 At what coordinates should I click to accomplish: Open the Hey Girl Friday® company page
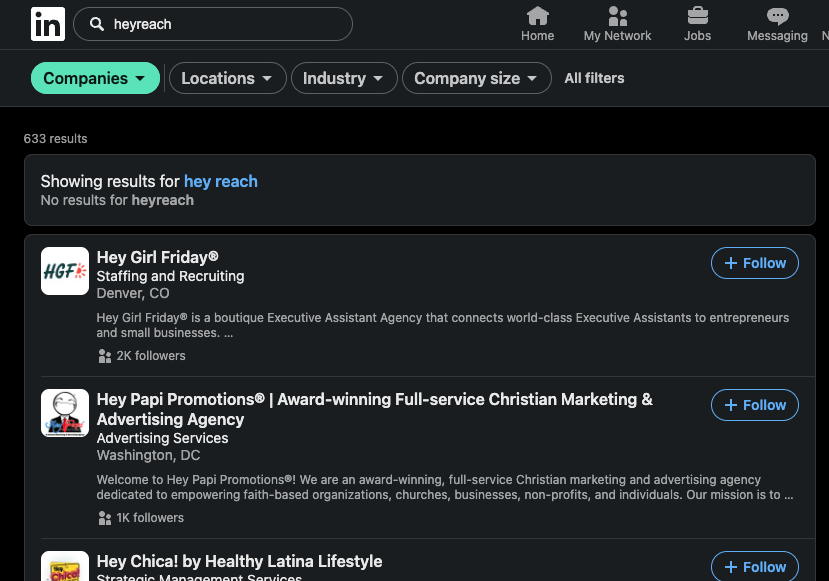point(158,257)
